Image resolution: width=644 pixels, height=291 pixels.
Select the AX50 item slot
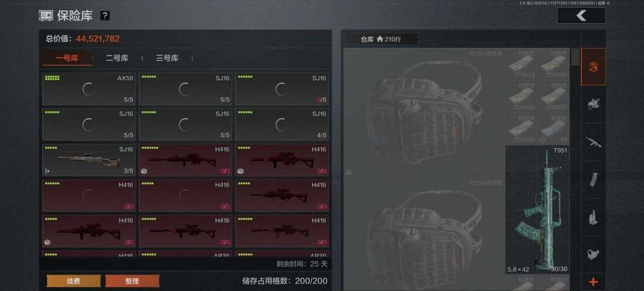(89, 89)
